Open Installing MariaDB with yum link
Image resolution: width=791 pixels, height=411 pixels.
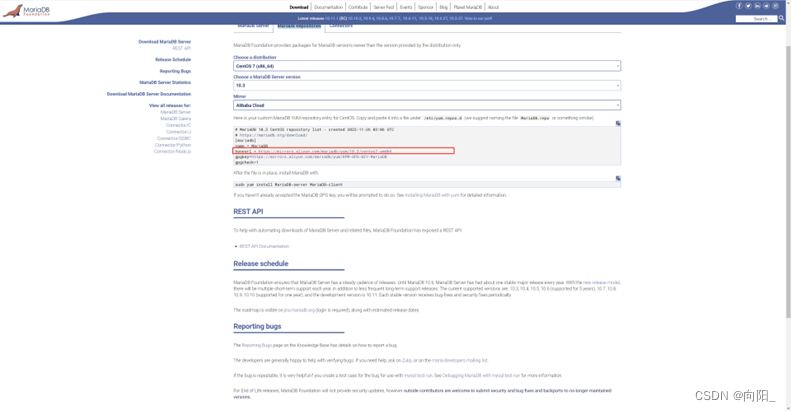pos(432,195)
